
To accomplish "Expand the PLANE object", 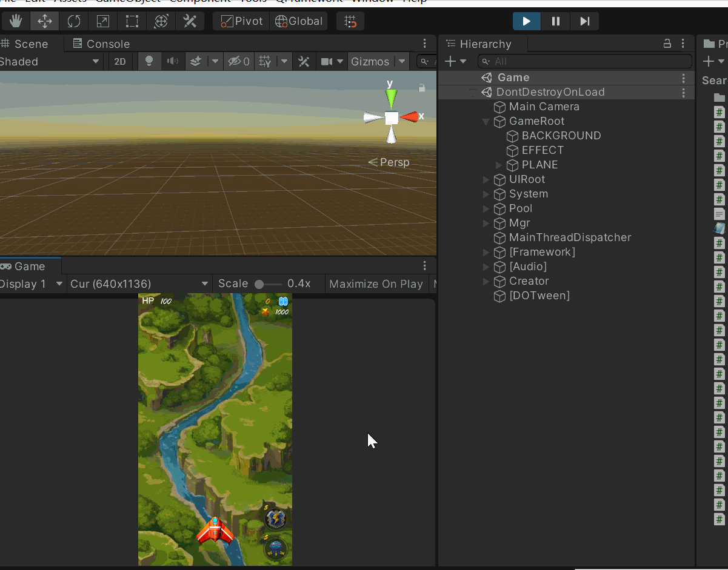I will [x=499, y=165].
